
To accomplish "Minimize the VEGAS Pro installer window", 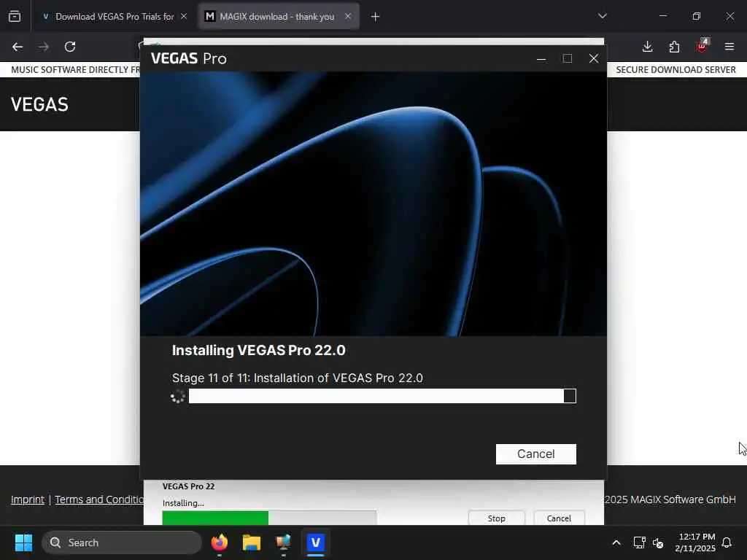I will [x=541, y=58].
